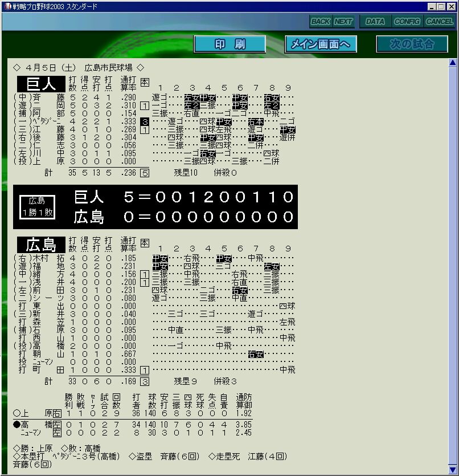Click ペタジーニ's 右本 seventh-inning result
459x476 pixels.
point(256,122)
